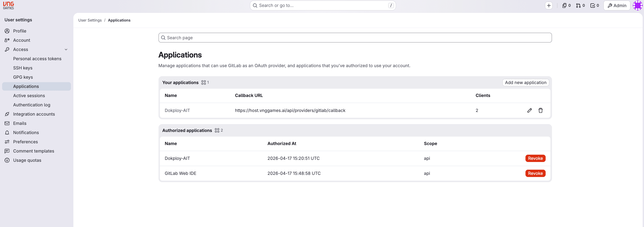Screen dimensions: 644x227
Task: Click the Add new application button
Action: (x=525, y=82)
